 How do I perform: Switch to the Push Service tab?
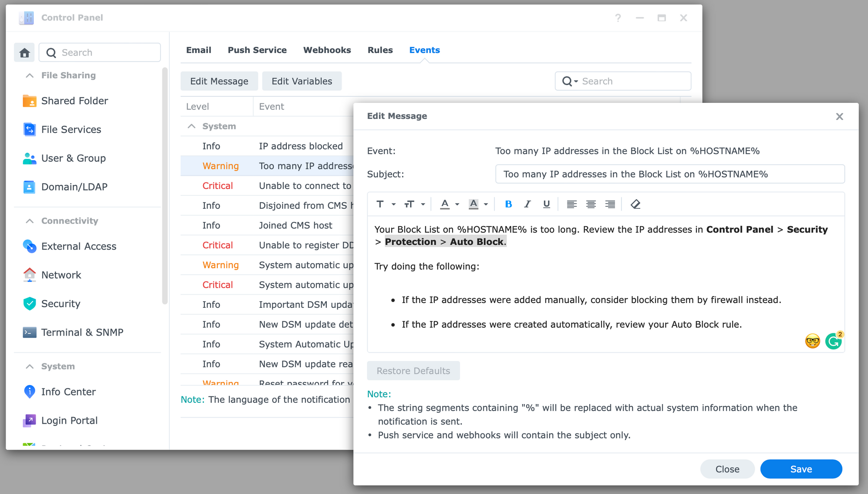pyautogui.click(x=257, y=50)
